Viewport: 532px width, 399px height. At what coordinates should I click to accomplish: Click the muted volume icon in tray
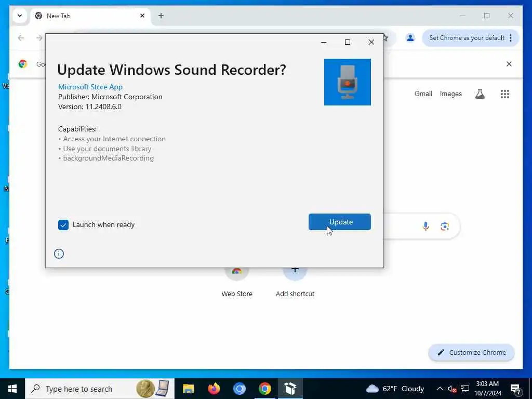[452, 389]
